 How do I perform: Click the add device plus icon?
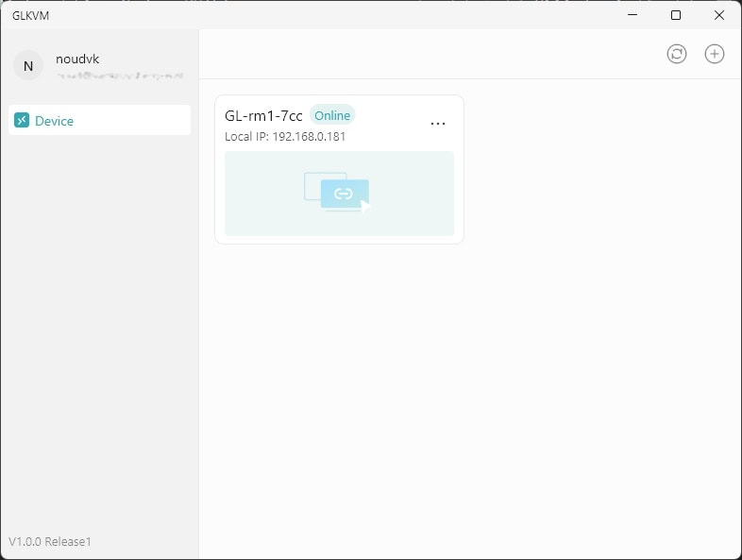pyautogui.click(x=715, y=54)
